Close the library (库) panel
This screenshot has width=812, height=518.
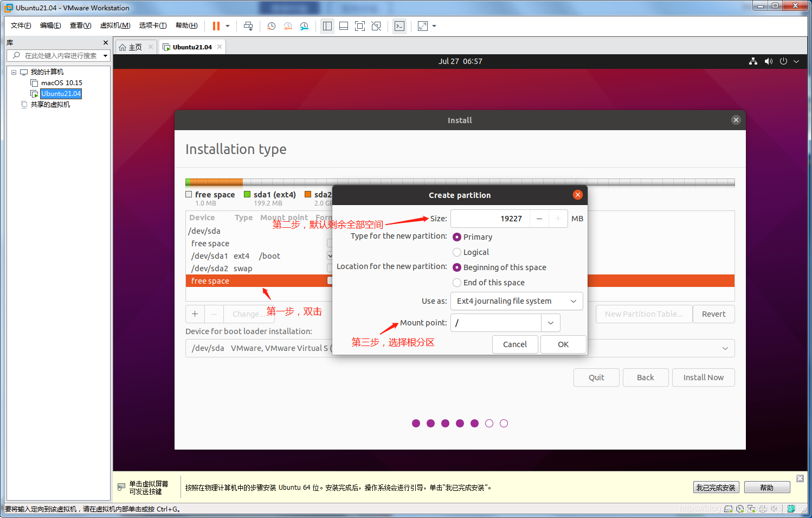(x=105, y=42)
